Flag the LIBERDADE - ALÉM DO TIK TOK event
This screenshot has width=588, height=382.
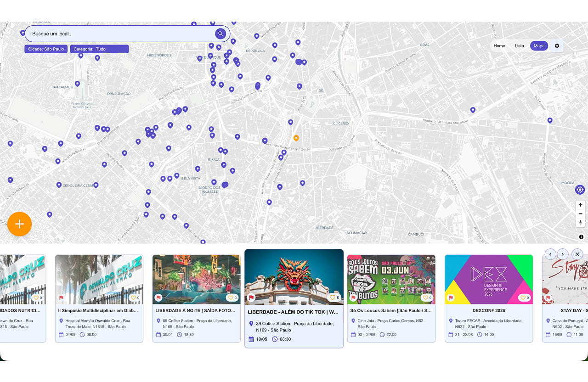(251, 298)
